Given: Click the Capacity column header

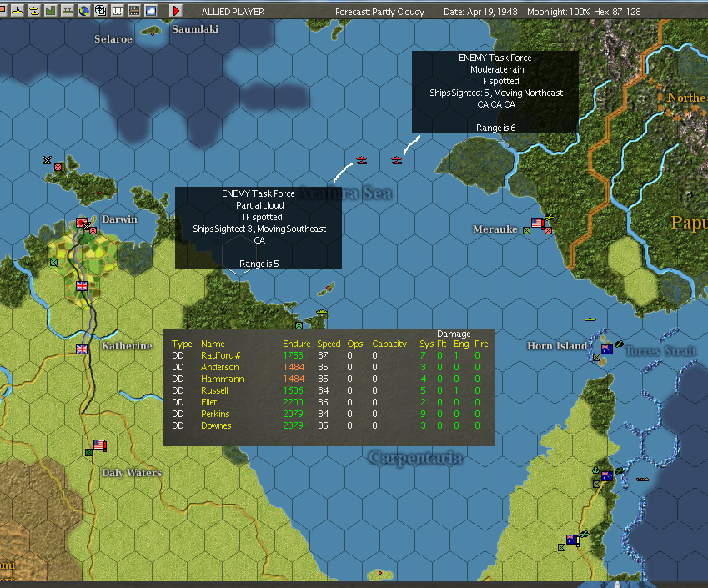Looking at the screenshot, I should pyautogui.click(x=389, y=344).
